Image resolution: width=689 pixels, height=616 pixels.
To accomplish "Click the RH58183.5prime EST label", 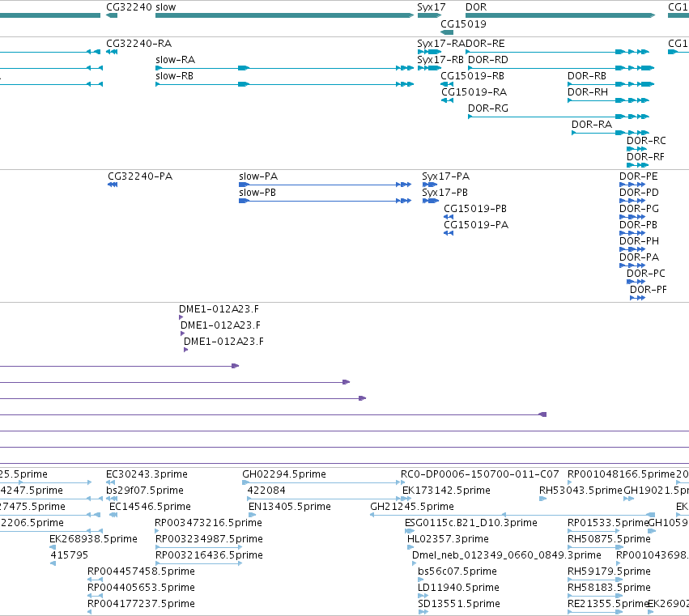I will pyautogui.click(x=609, y=588).
